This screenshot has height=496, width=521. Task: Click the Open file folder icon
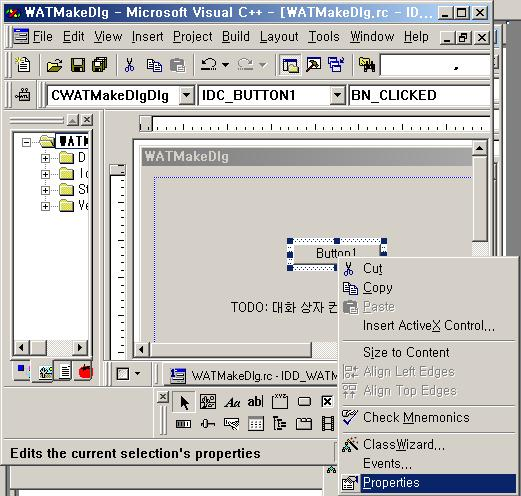pos(54,65)
